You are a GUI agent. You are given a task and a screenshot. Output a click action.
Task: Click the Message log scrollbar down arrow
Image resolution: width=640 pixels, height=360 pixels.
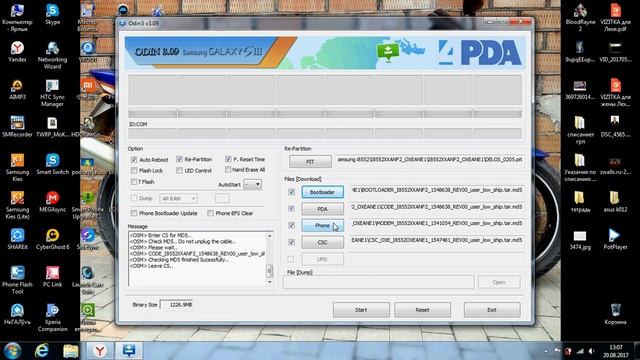click(269, 282)
